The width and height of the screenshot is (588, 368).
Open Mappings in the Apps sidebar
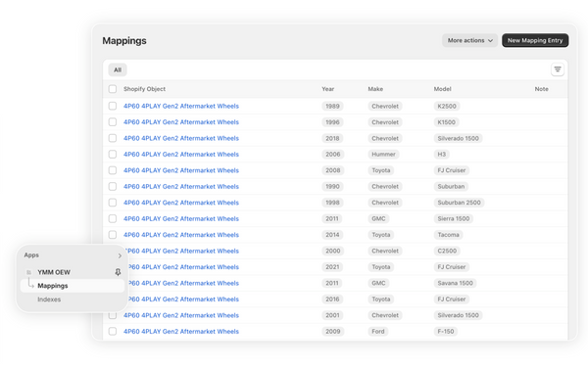click(73, 286)
